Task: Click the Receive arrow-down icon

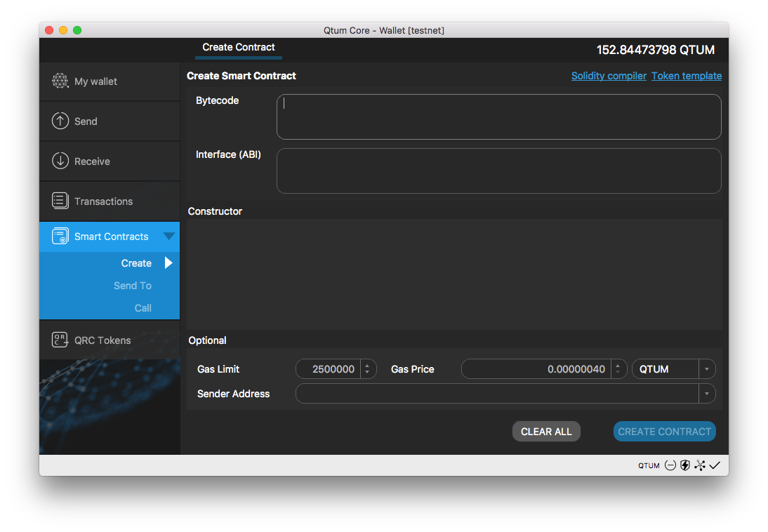Action: coord(60,161)
